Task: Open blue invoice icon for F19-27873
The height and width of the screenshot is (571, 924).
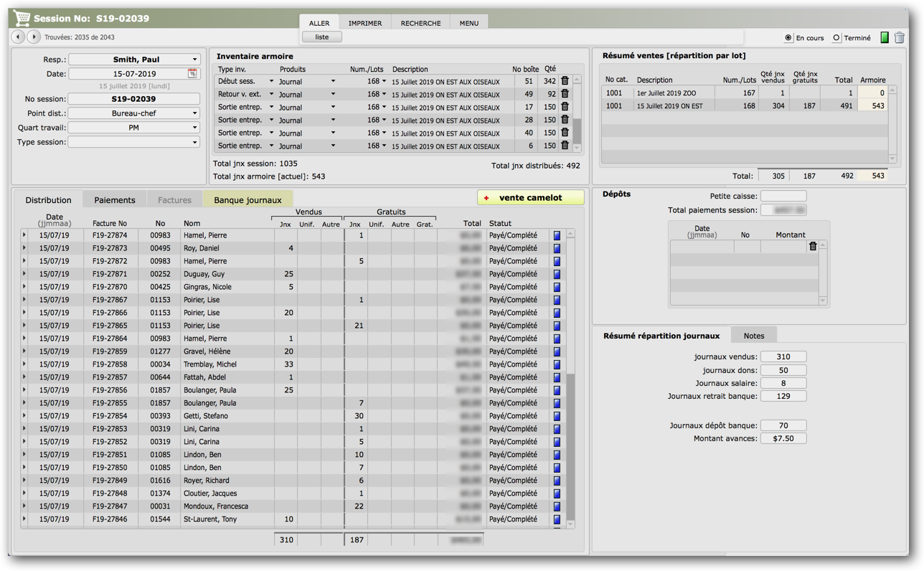Action: 557,248
